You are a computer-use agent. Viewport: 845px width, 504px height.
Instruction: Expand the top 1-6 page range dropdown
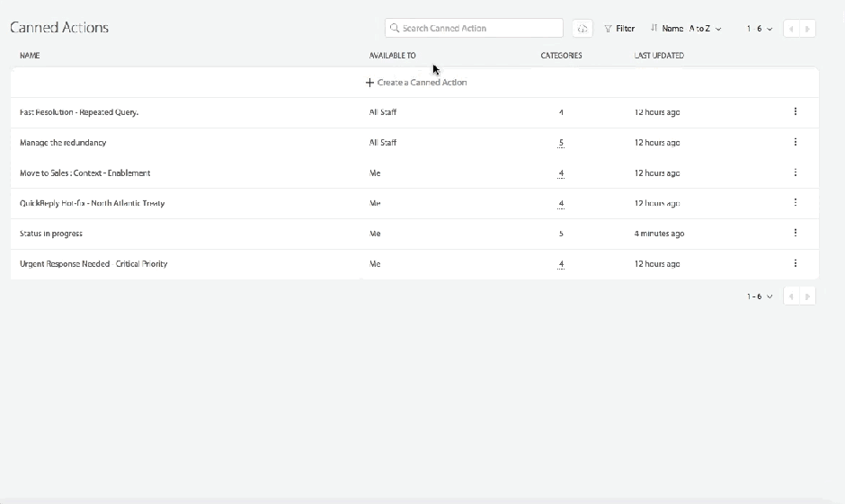(x=760, y=29)
